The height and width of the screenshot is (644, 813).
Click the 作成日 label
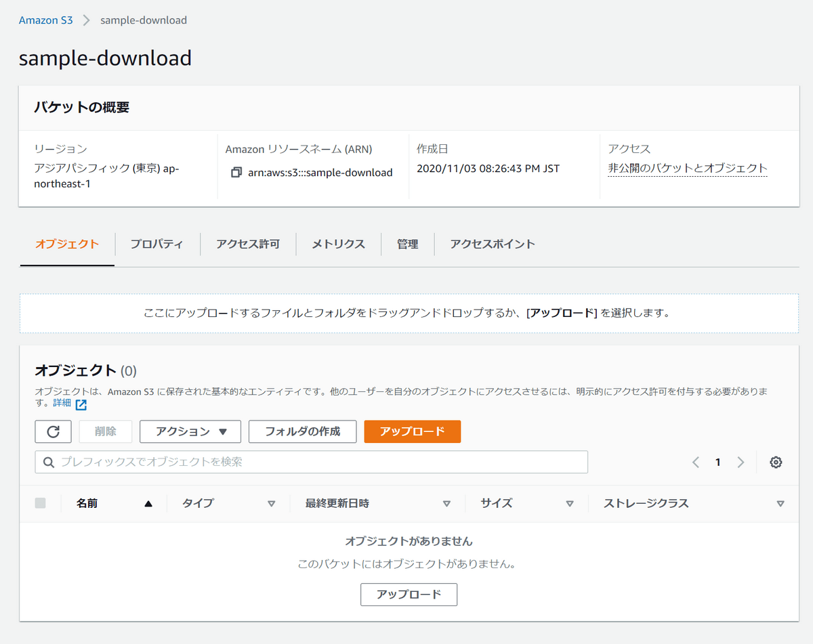(x=432, y=149)
